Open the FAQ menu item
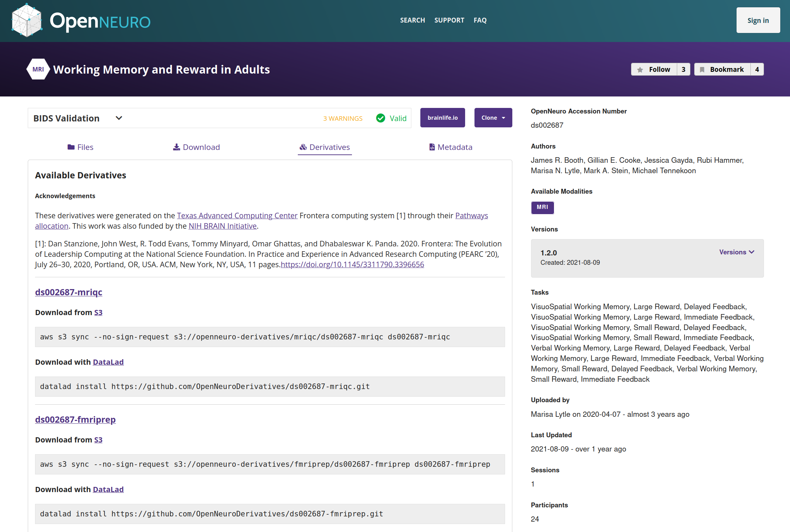The image size is (790, 532). 480,20
